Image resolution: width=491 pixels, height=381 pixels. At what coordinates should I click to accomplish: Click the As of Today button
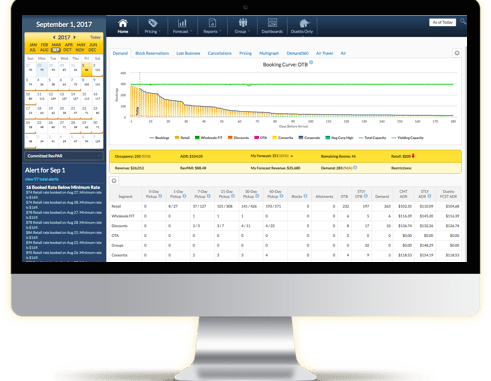442,23
